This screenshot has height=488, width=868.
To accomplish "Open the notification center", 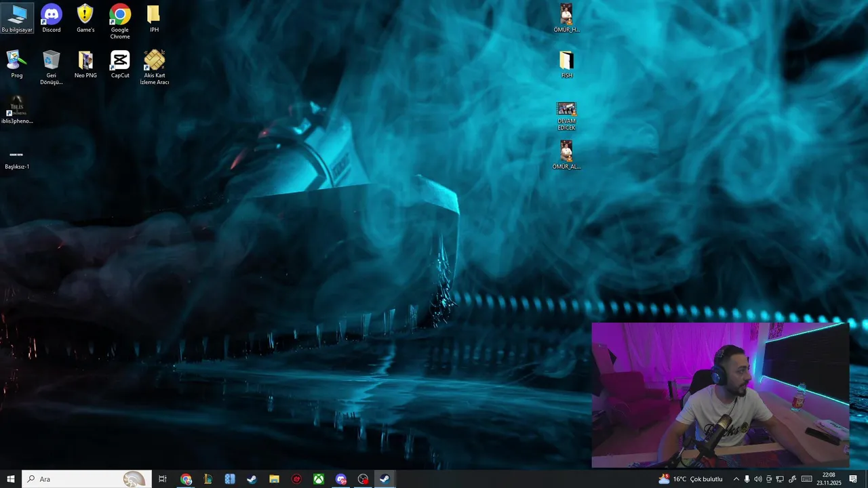I will coord(853,479).
